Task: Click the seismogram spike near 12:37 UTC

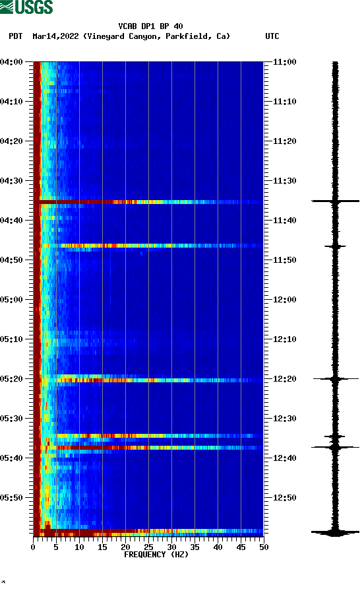Action: tap(335, 447)
